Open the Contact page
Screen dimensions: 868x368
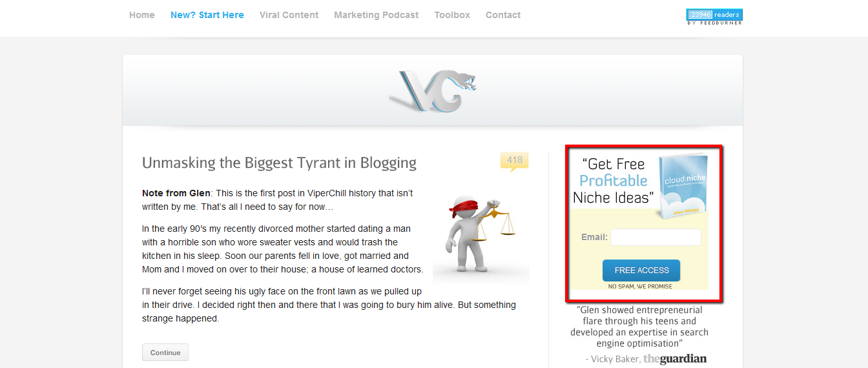pos(503,15)
